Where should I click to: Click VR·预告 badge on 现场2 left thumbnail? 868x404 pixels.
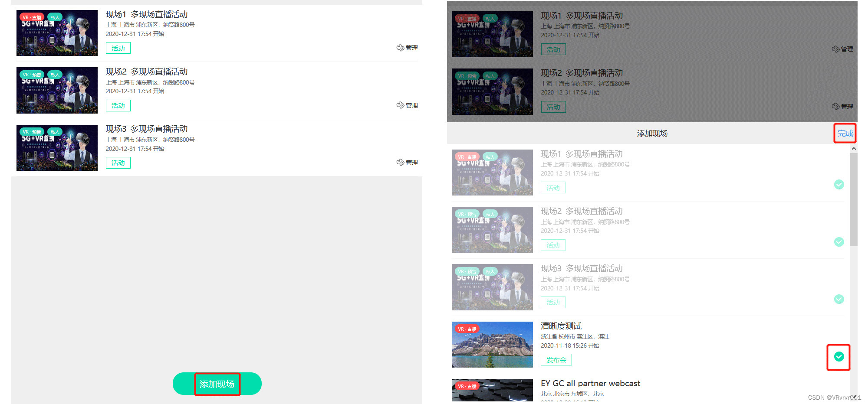32,75
